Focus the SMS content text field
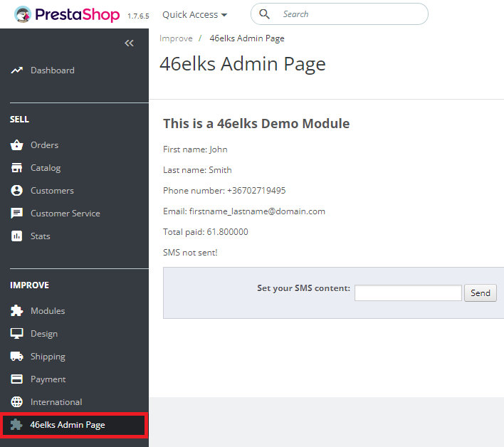 click(x=408, y=293)
